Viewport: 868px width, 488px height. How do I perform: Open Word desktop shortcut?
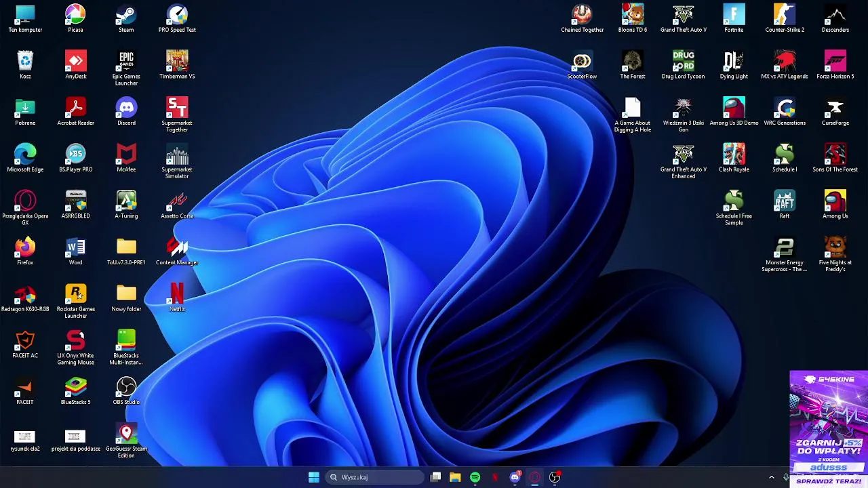click(75, 251)
